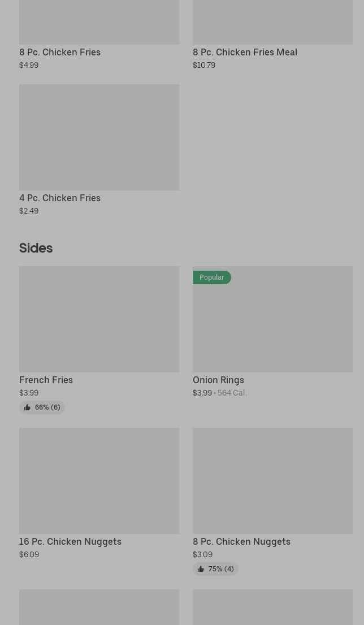Viewport: 364px width, 625px height.
Task: Open the 8 Pc. Chicken Fries Meal image
Action: click(272, 21)
